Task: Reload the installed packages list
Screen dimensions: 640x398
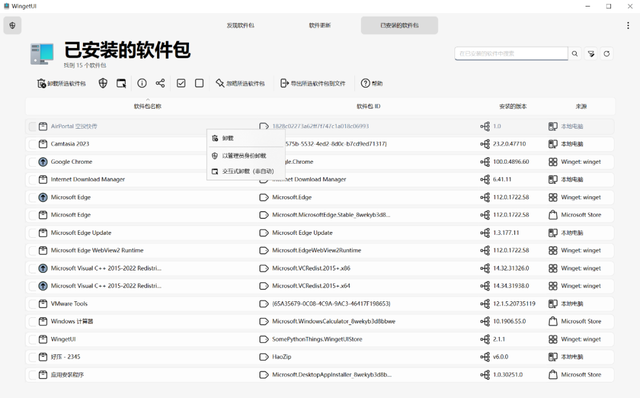Action: 607,53
